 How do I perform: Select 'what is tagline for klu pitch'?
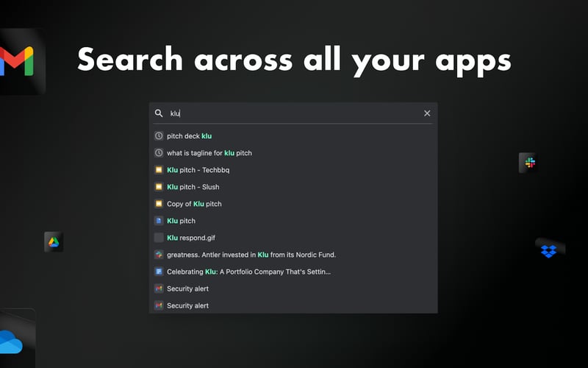(x=209, y=153)
